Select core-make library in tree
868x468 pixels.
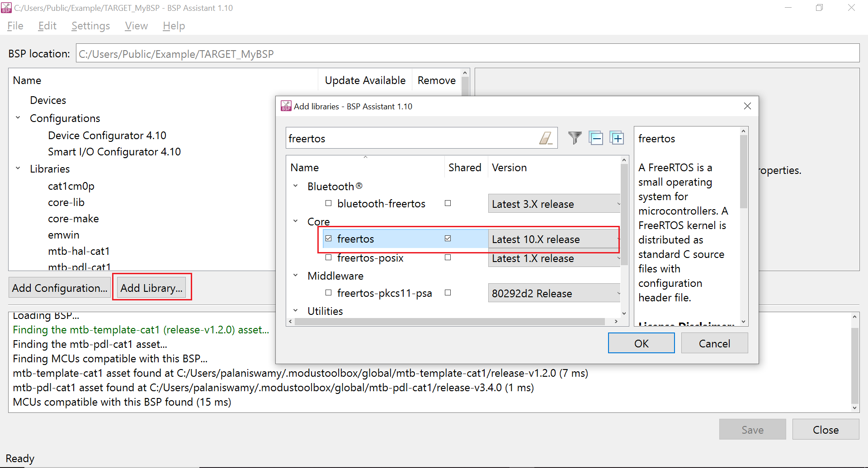(73, 218)
